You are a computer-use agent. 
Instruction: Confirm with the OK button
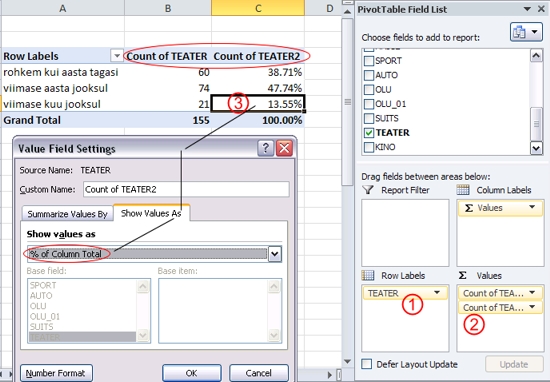[x=192, y=373]
